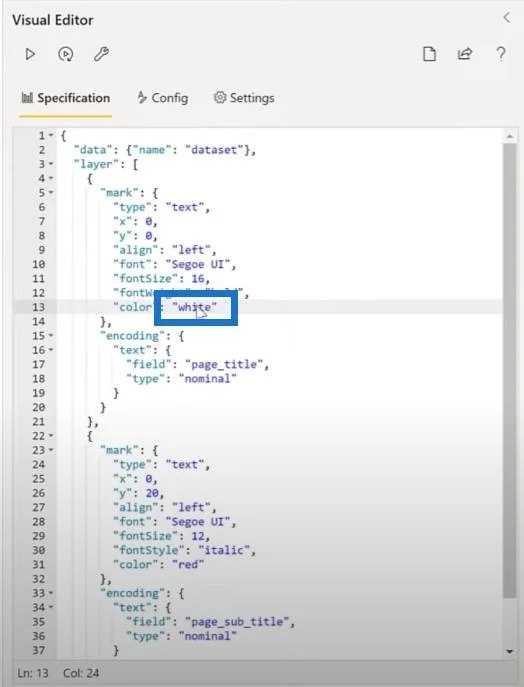Click the fontSize value 12
Viewport: 524px width, 687px height.
[x=198, y=536]
